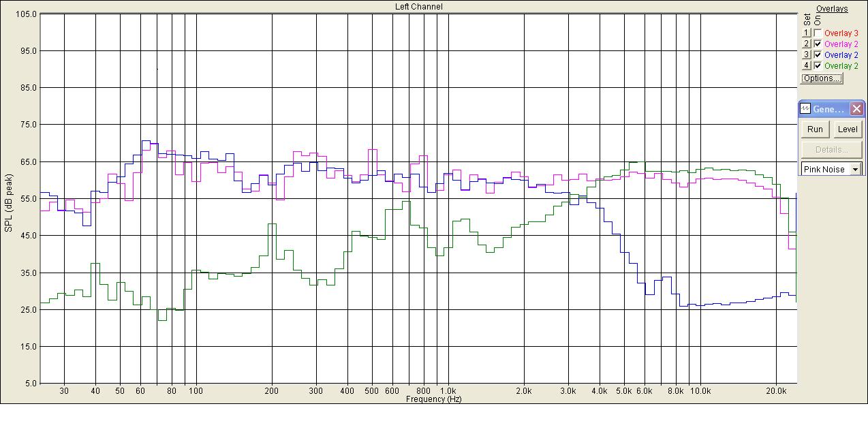Uncheck the blue Overlay 2 checkbox
Image resolution: width=868 pixels, height=434 pixels.
point(818,55)
